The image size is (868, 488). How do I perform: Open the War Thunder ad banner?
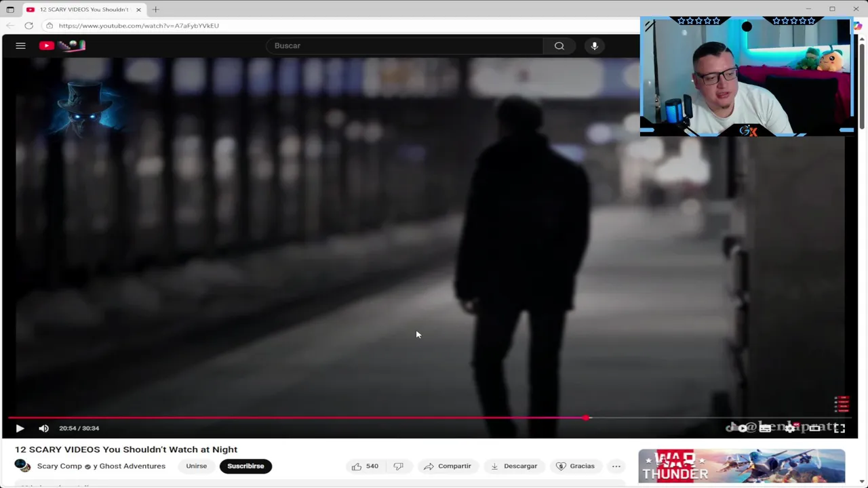point(741,466)
